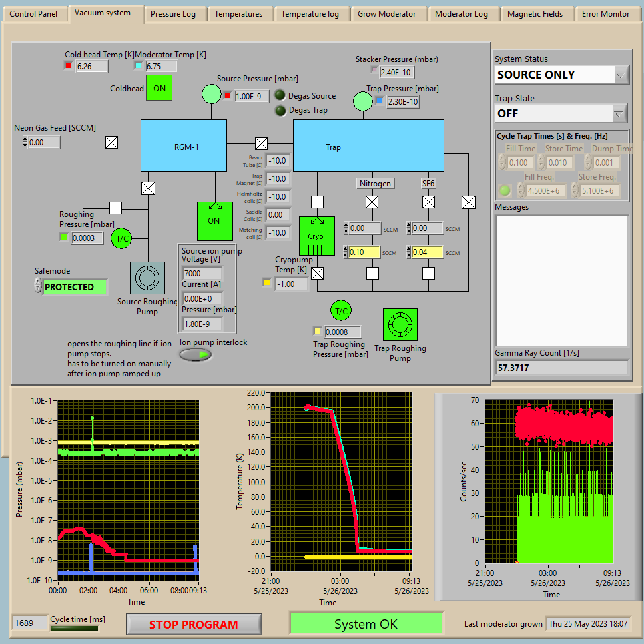The image size is (644, 644).
Task: Toggle the Coldhead ON switch
Action: pos(159,88)
